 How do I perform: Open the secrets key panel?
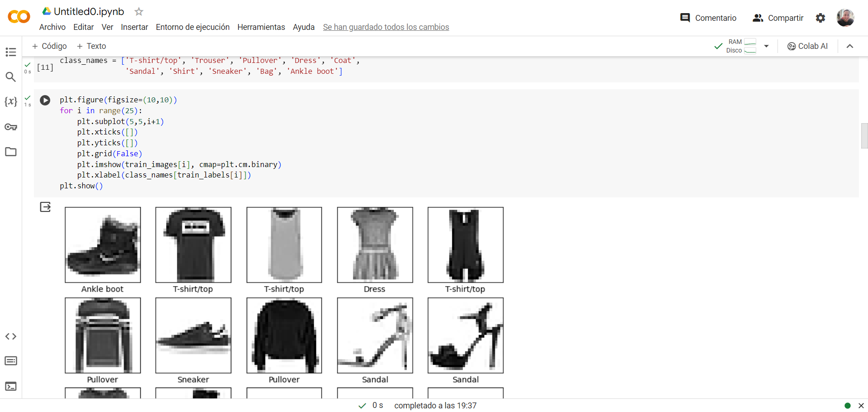[x=11, y=127]
